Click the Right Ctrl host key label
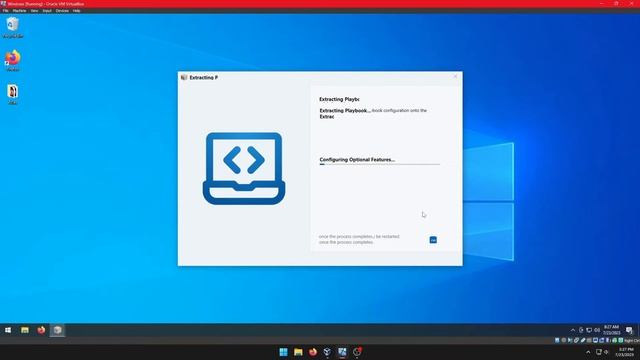This screenshot has width=640, height=360. tap(631, 340)
